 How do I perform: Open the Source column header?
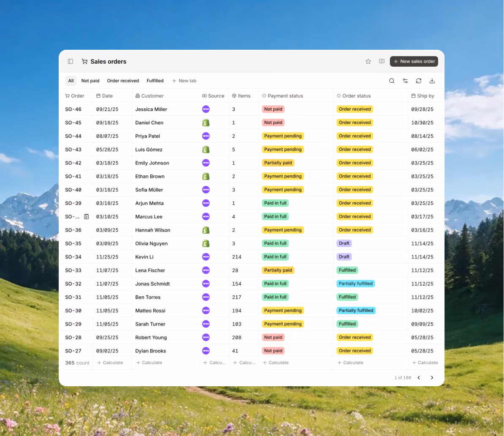(x=213, y=96)
